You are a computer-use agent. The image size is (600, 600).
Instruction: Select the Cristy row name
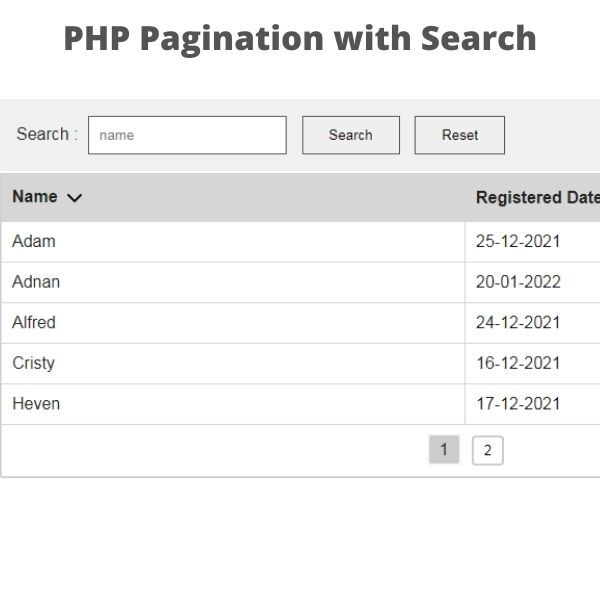coord(34,364)
